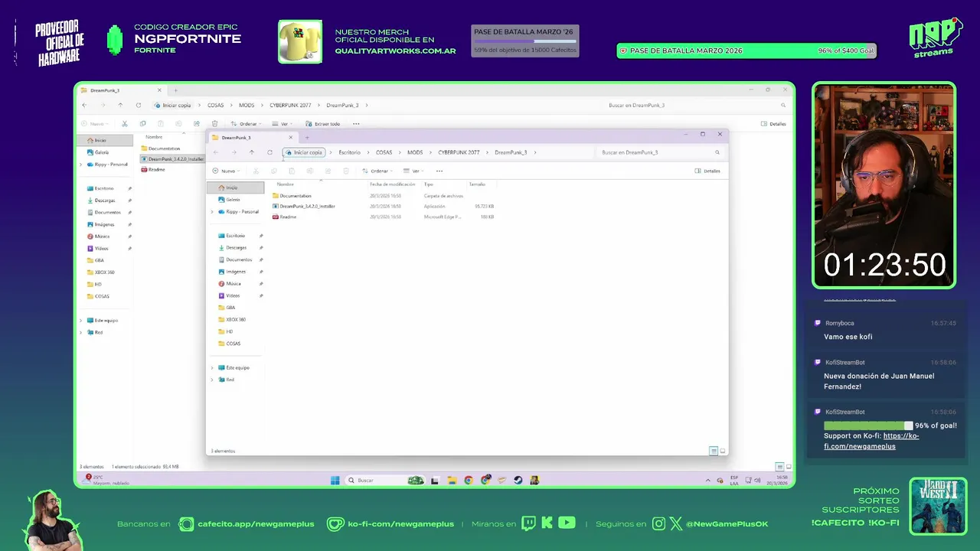Go back in front DreamPunk_3 window
Viewport: 980px width, 551px height.
coord(216,152)
